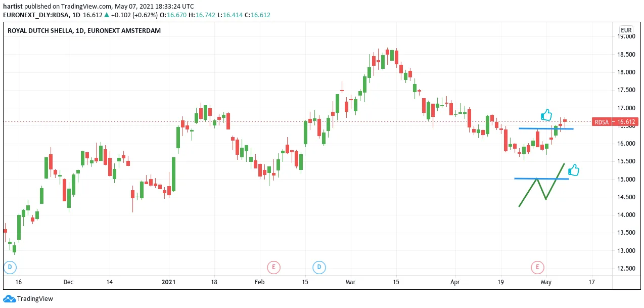This screenshot has height=308, width=644.
Task: Click the TradingView logo at bottom left
Action: (28, 299)
